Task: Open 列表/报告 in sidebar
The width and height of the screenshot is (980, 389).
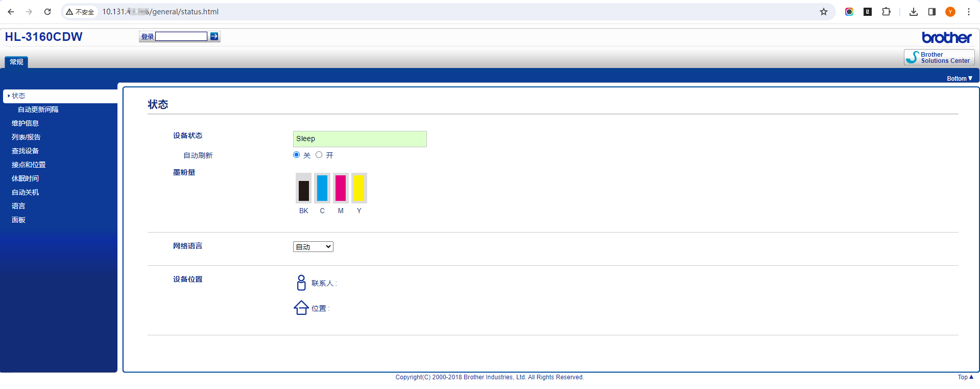Action: click(26, 137)
